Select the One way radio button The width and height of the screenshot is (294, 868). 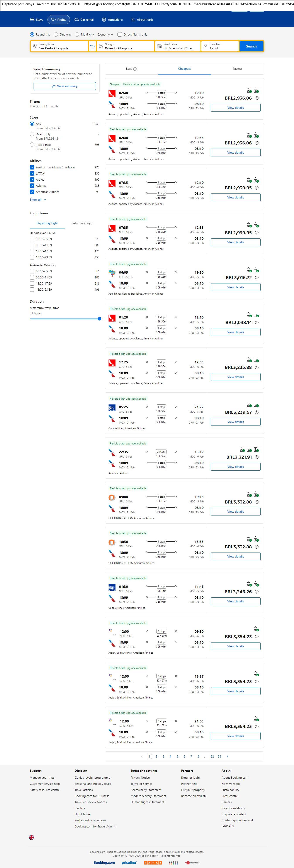[x=56, y=34]
